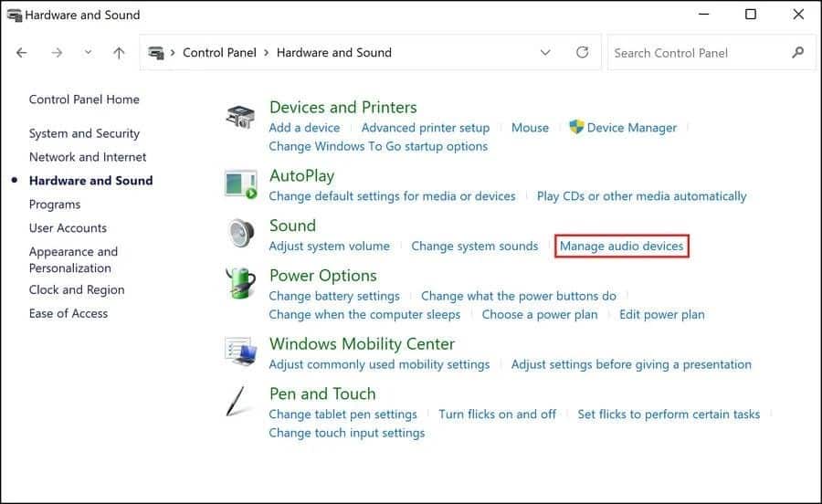Click Change battery settings
This screenshot has width=822, height=504.
[334, 296]
